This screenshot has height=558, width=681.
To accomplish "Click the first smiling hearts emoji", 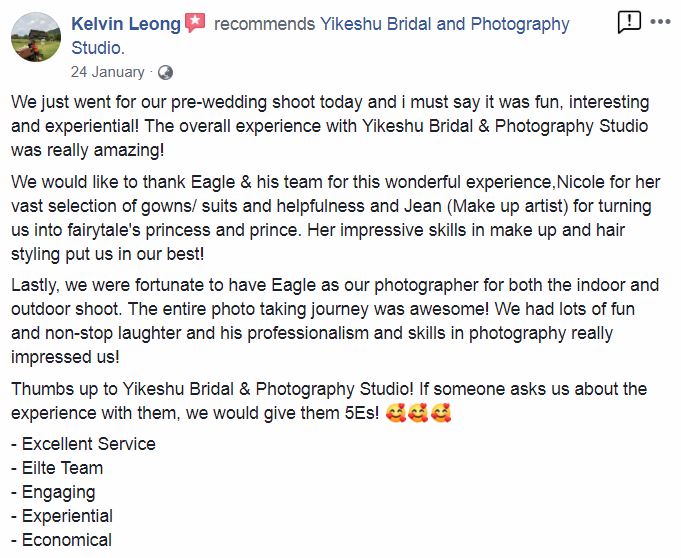I will (396, 413).
